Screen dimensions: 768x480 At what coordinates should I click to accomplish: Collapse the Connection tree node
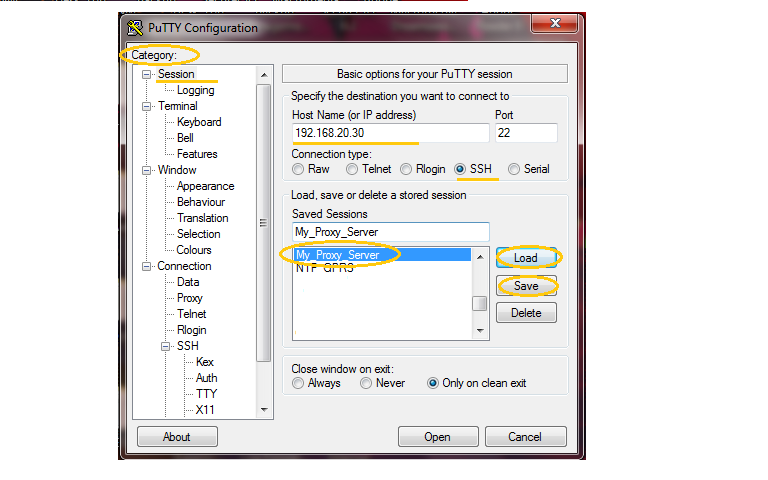(x=146, y=266)
